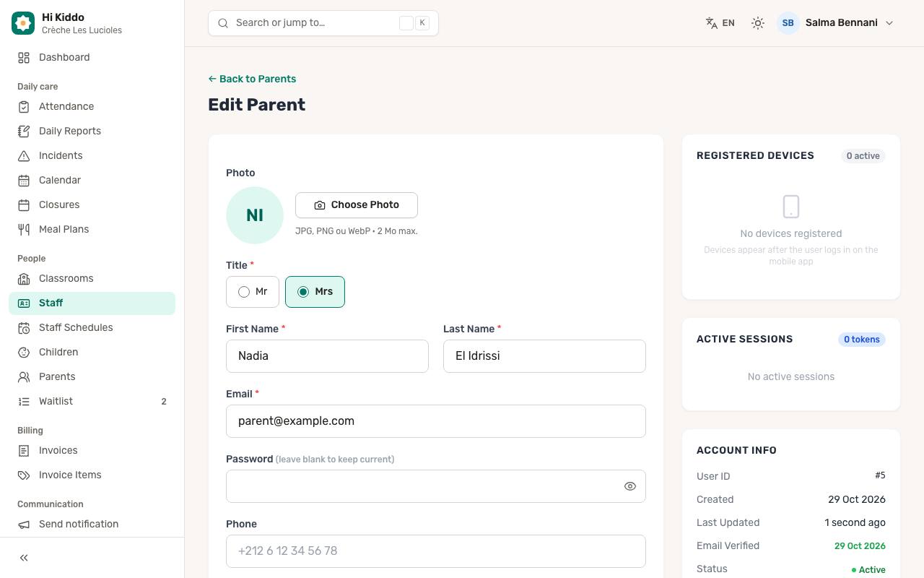Viewport: 924px width, 578px height.
Task: Click the Password input field
Action: tap(436, 486)
